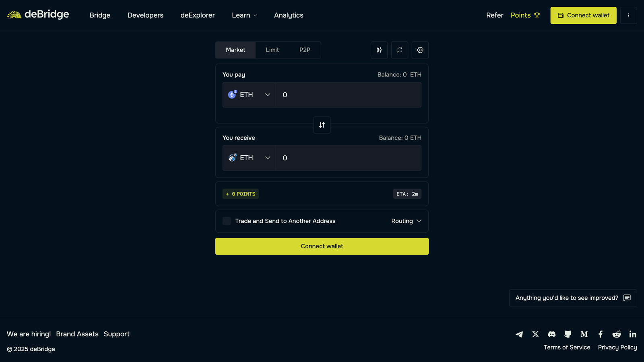Switch to the Limit tab
The image size is (644, 362).
click(272, 50)
